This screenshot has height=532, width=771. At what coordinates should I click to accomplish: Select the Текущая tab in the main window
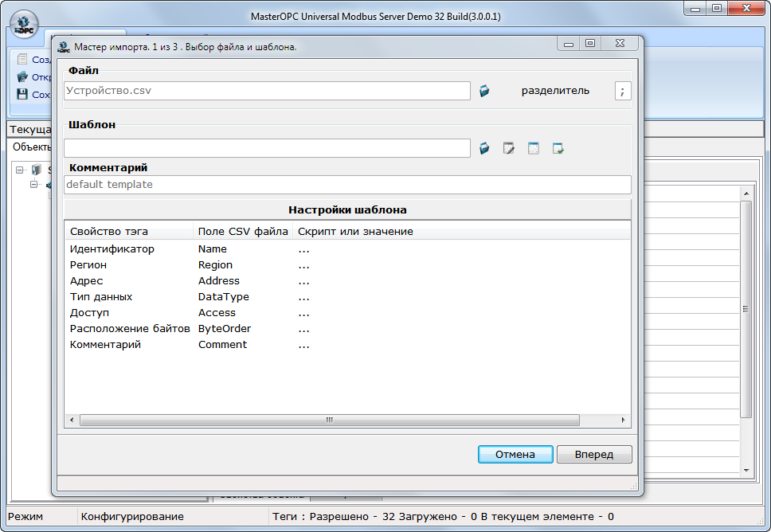click(30, 129)
